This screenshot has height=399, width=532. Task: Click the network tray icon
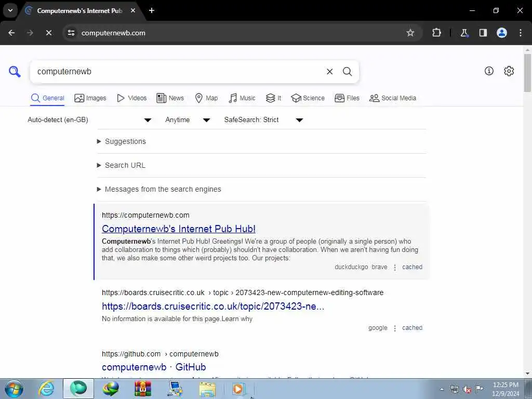tap(455, 389)
